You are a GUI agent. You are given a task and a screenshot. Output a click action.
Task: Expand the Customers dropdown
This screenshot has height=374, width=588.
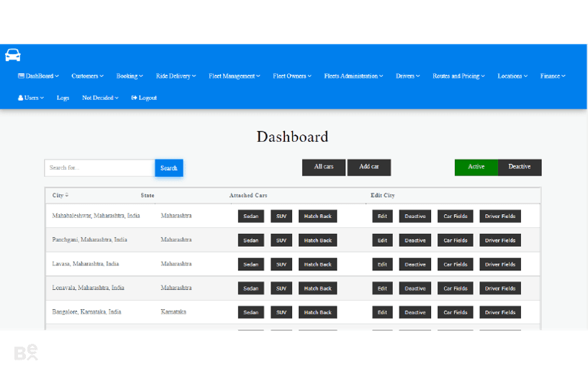87,76
